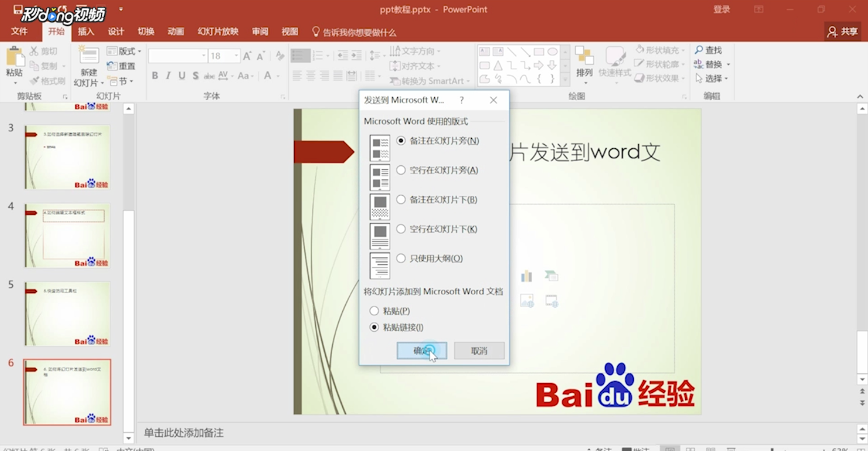The width and height of the screenshot is (868, 451).
Task: Choose the 粘贴链接(I) radio option
Action: coord(397,327)
